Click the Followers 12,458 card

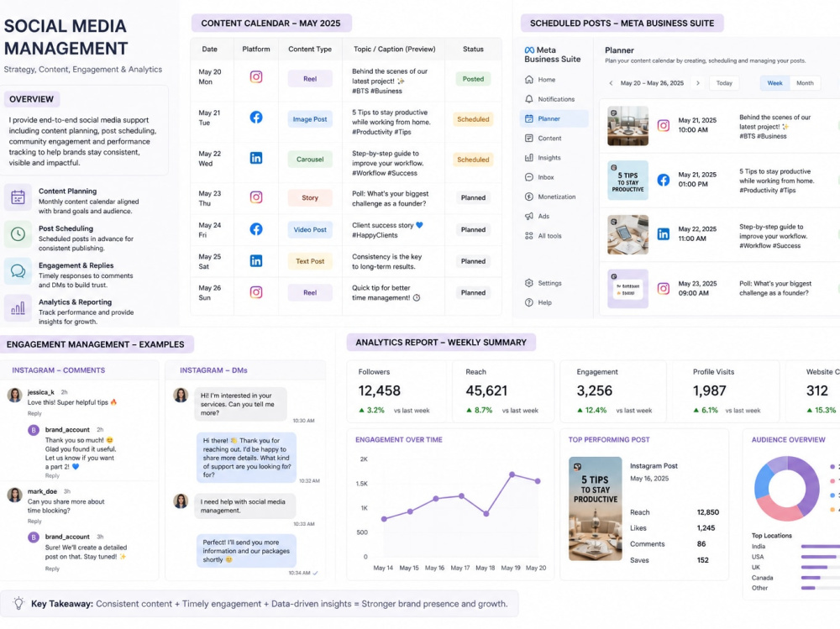pos(397,391)
